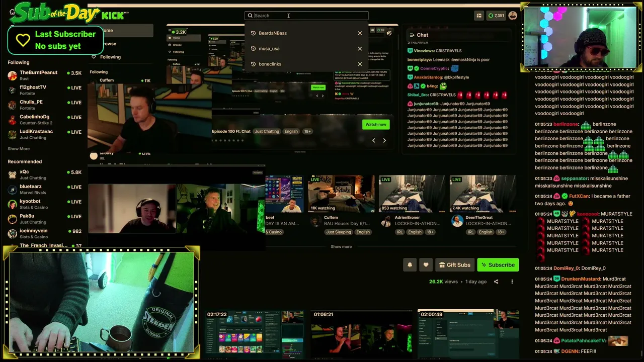
Task: Click TheBurntPeanut avatar icon
Action: pyautogui.click(x=13, y=75)
